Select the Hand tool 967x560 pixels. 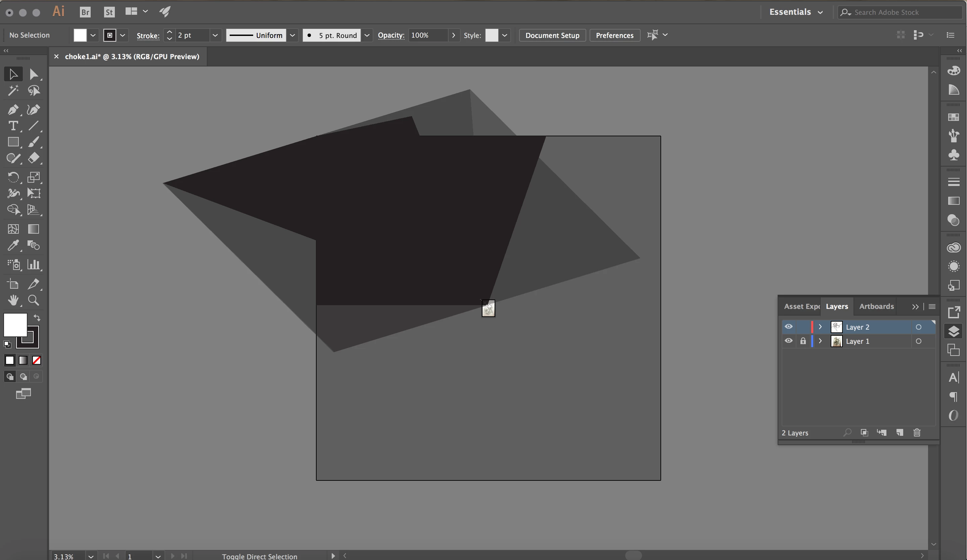(x=13, y=300)
